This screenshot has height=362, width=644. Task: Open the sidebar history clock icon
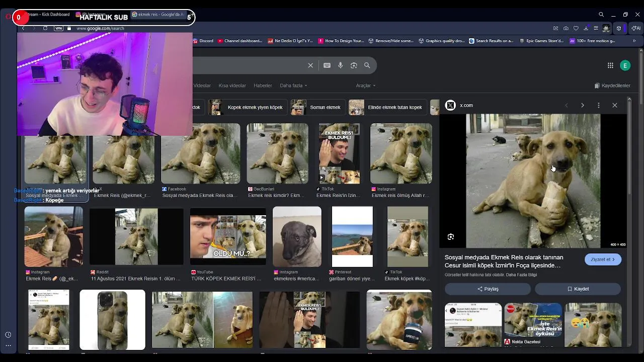(8, 335)
